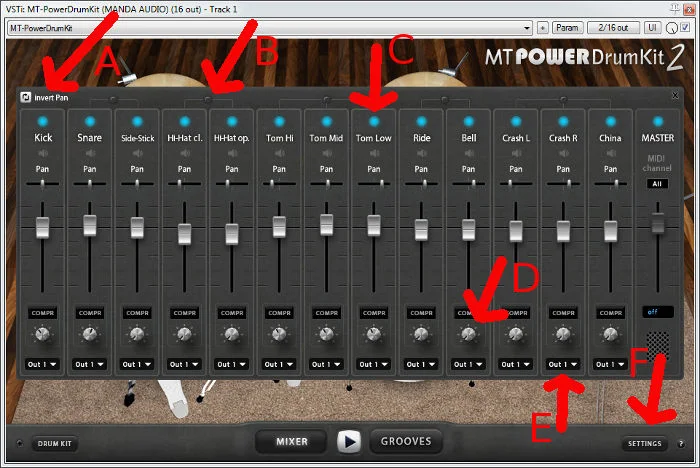Mute the Hi-Hat cl. speaker icon

pos(185,153)
